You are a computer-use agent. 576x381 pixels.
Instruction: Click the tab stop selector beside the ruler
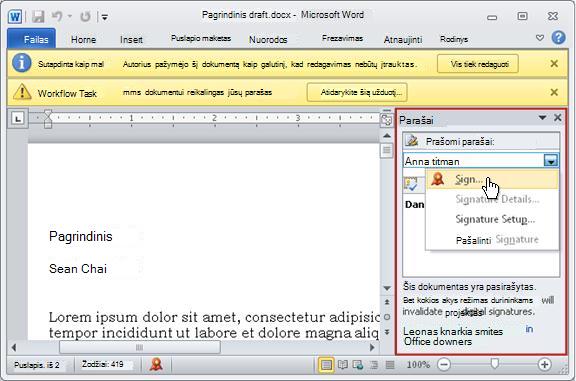(18, 119)
